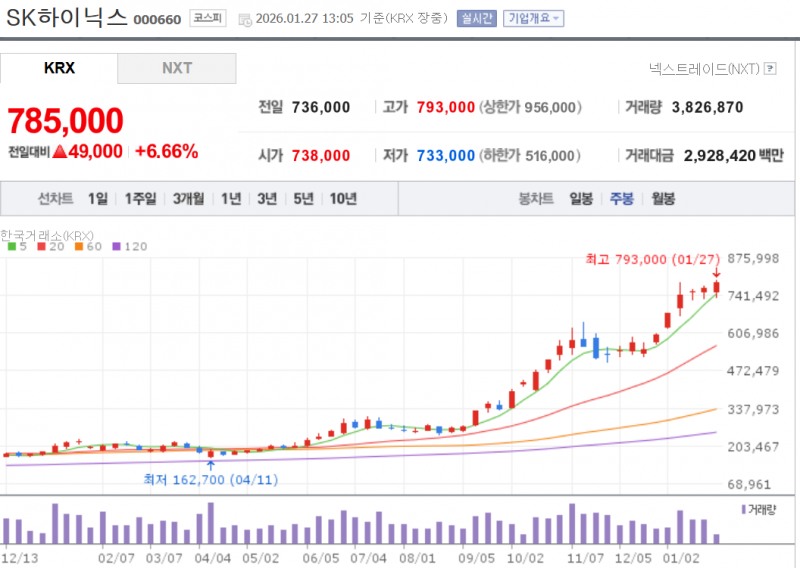800x568 pixels.
Task: Click the 넥스트레이드(NXT) link
Action: tap(704, 68)
